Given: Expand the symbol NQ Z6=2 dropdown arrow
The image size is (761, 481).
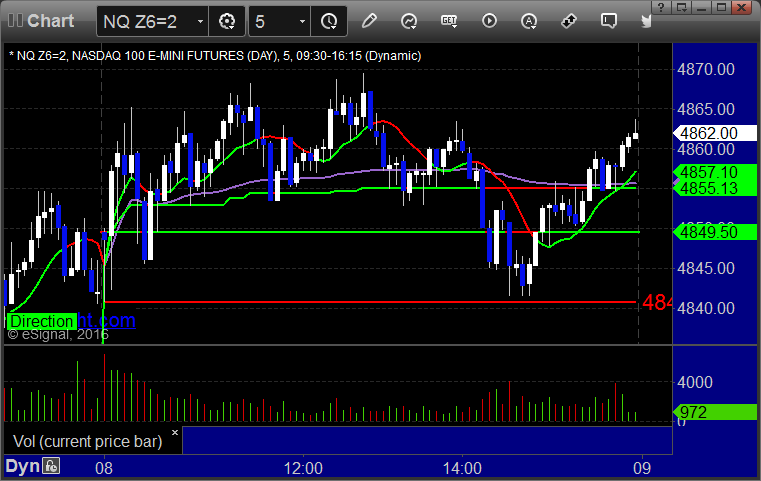Looking at the screenshot, I should point(200,21).
